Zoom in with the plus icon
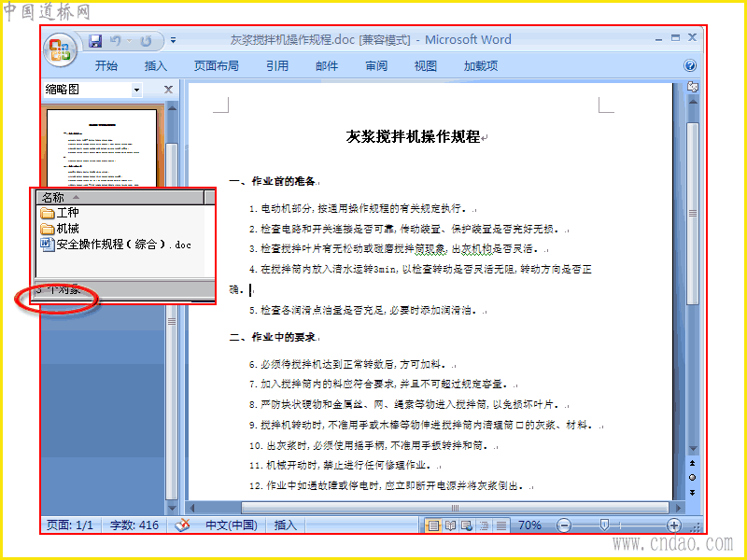The image size is (747, 560). (x=673, y=525)
